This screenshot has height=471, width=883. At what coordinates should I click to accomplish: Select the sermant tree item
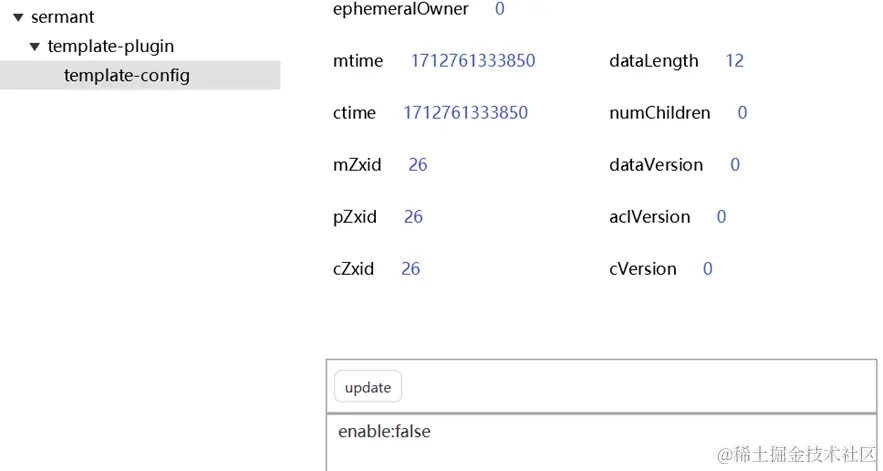tap(63, 17)
